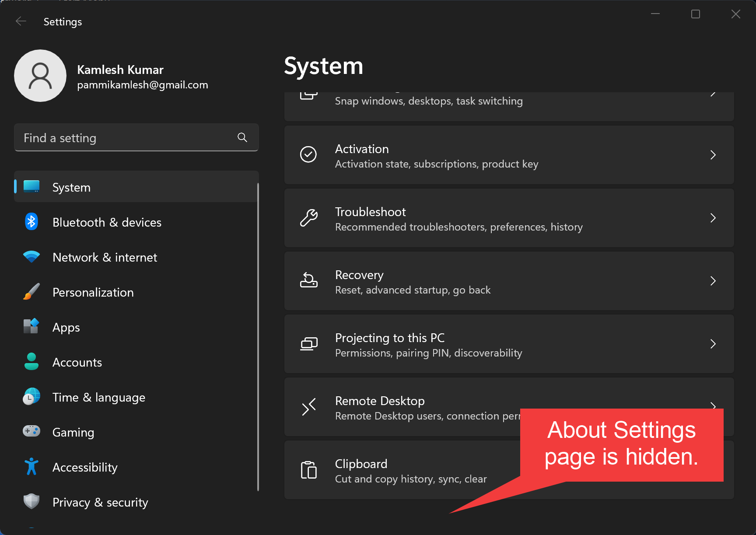The image size is (756, 535).
Task: Maximize the Settings window
Action: click(x=696, y=14)
